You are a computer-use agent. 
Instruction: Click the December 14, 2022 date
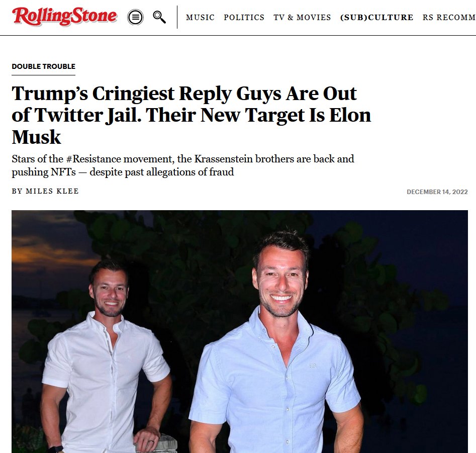(437, 192)
